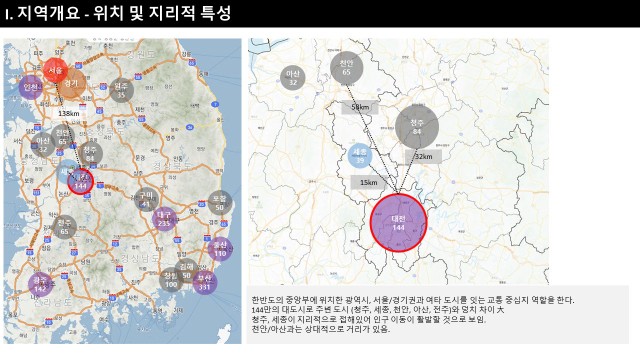Click the text line starting '한반도의 중앙부에 위치한 광역시'

(x=413, y=300)
